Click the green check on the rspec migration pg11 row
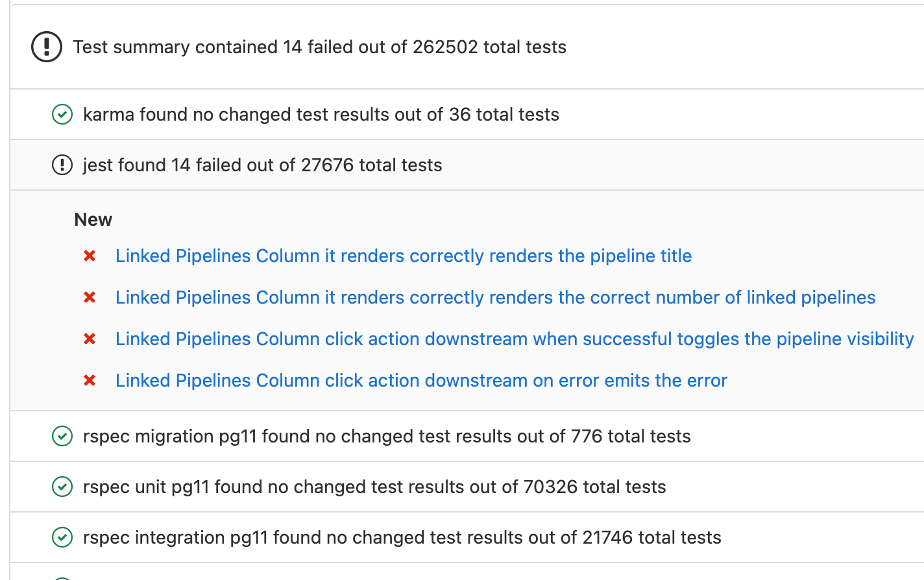 [62, 436]
